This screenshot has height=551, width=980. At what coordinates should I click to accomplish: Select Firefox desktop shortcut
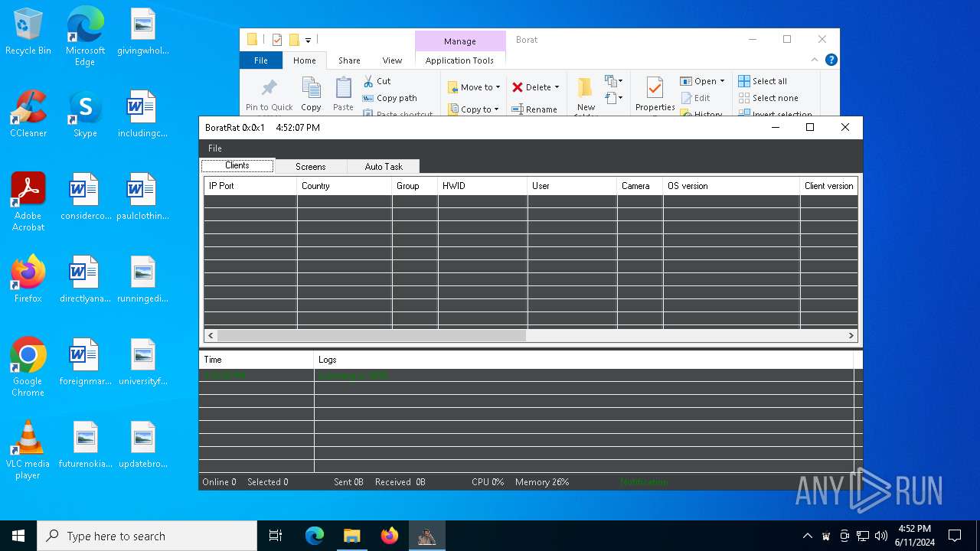[28, 279]
